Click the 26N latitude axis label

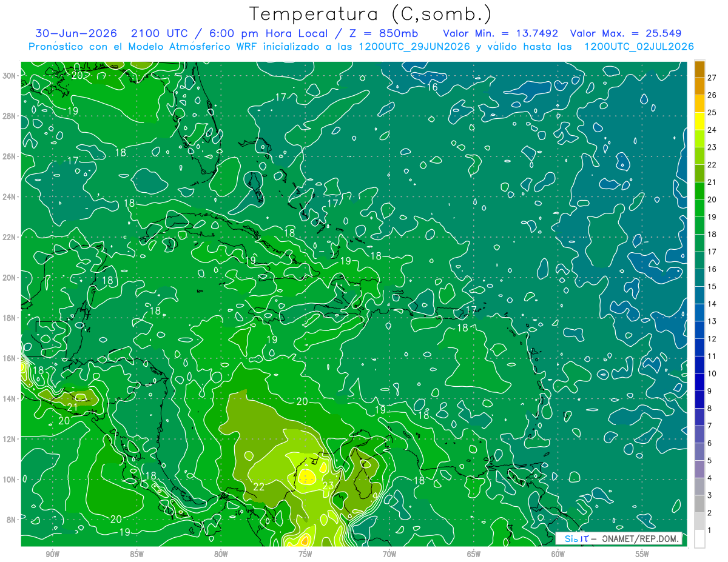point(10,156)
